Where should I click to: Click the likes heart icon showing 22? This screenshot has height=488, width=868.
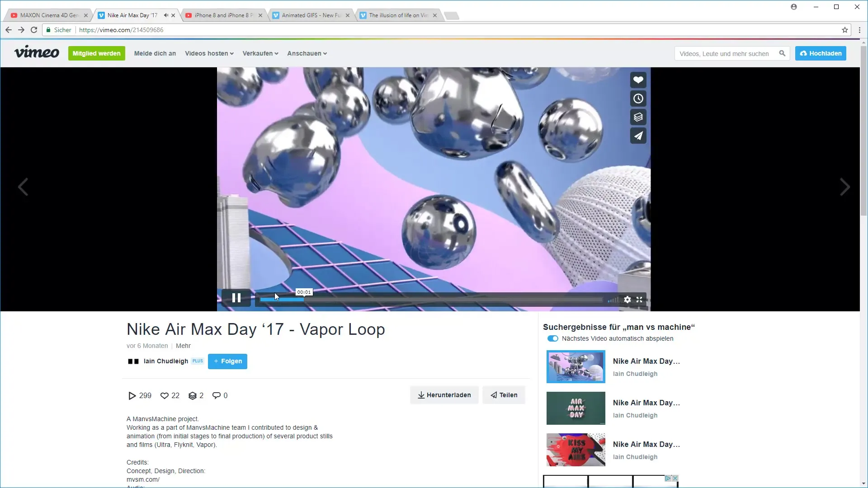pyautogui.click(x=165, y=396)
